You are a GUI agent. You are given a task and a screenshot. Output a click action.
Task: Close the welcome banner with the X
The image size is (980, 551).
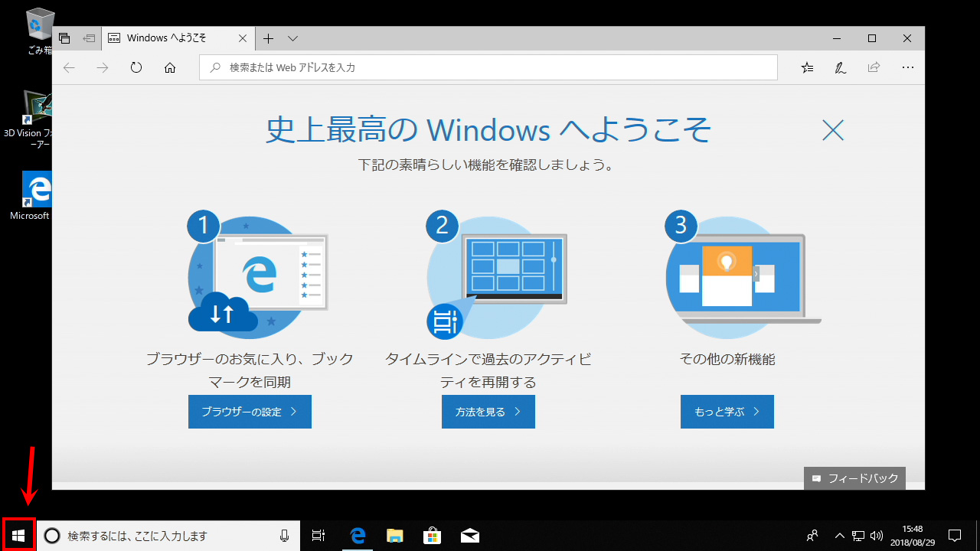pos(833,130)
